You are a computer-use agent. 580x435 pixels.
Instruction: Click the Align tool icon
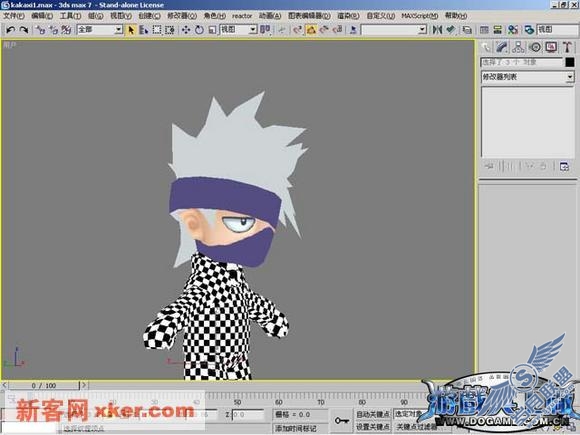click(450, 30)
